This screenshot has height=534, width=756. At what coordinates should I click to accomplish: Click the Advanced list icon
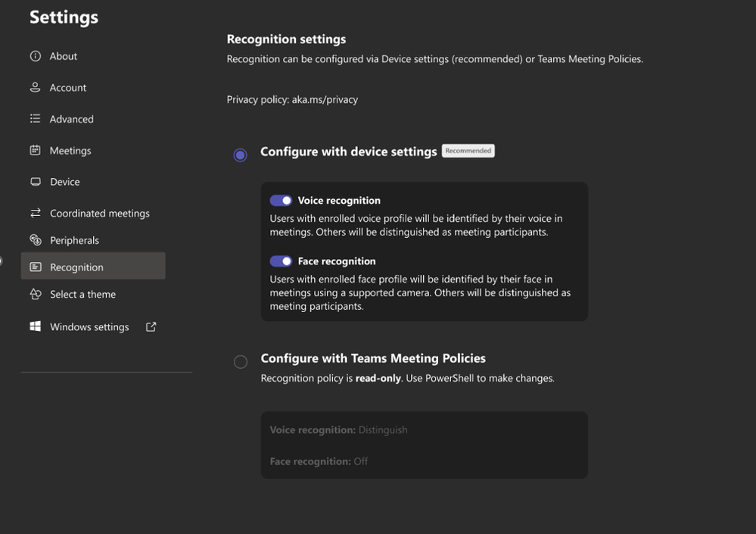[35, 119]
